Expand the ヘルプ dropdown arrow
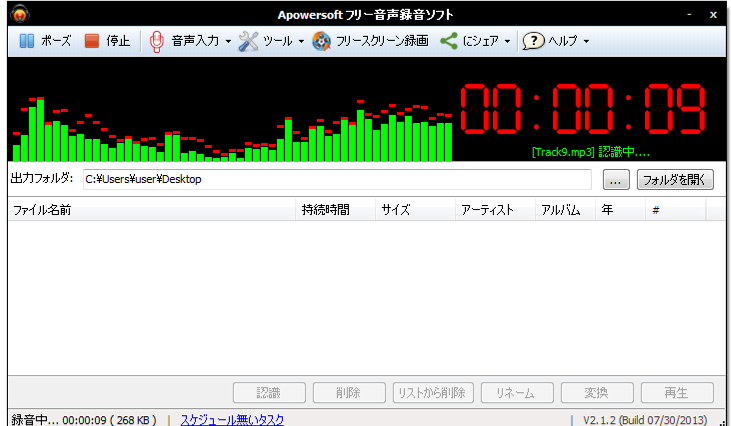 [x=586, y=41]
